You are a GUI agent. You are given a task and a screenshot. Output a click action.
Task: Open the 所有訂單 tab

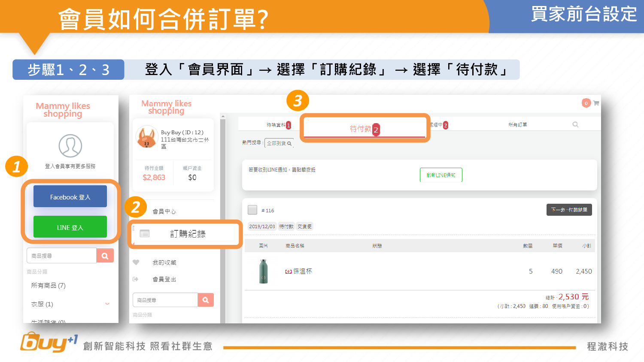(x=517, y=125)
